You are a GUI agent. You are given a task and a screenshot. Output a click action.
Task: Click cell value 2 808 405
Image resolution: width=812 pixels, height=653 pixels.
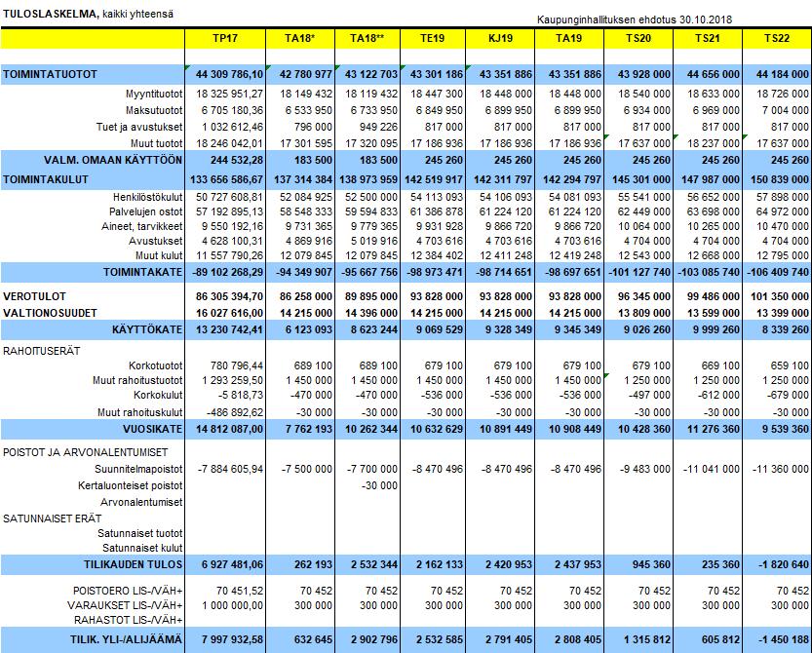pos(578,640)
